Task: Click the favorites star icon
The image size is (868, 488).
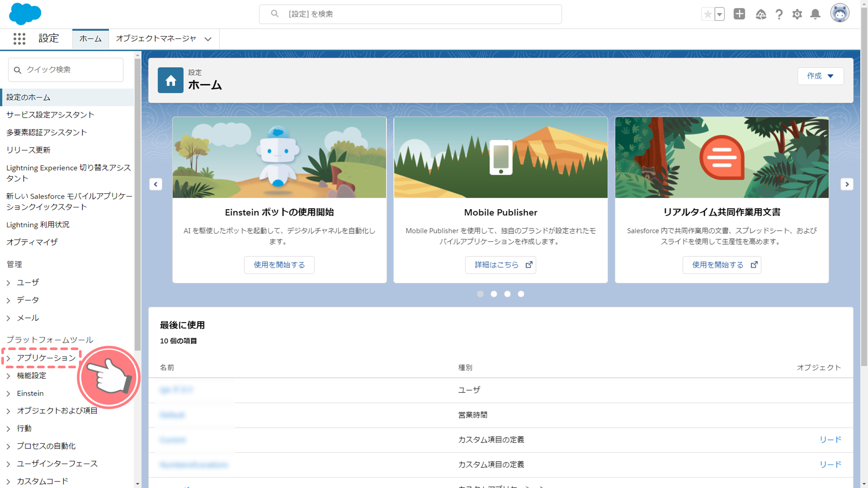Action: tap(708, 14)
